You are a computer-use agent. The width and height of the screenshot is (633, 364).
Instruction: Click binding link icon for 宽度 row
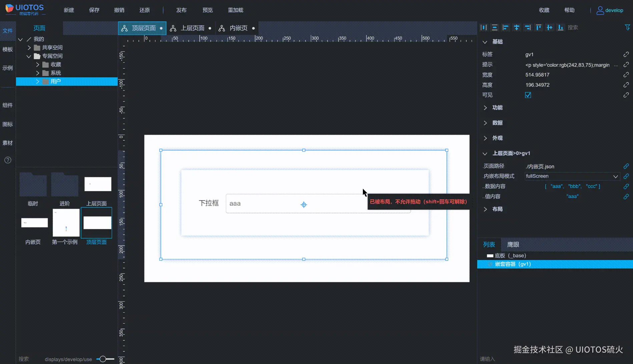point(626,75)
